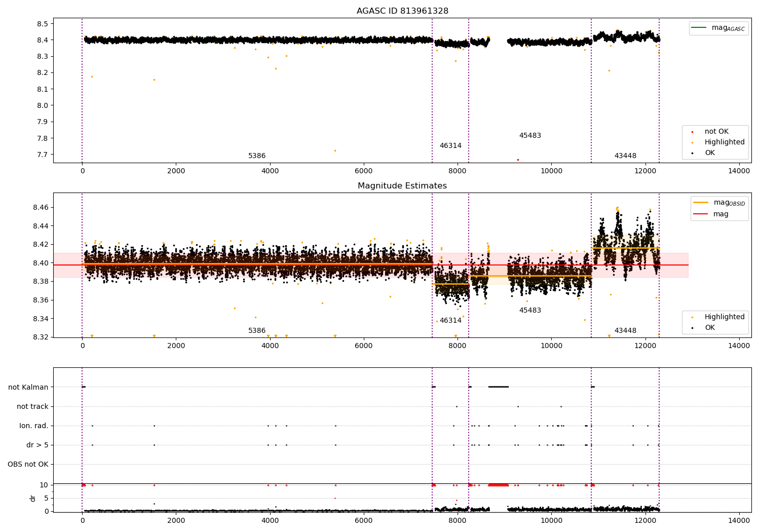760x532 pixels.
Task: Click the 'not Kalman' row label
Action: pos(28,388)
